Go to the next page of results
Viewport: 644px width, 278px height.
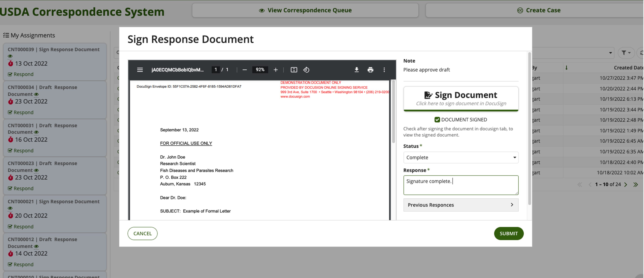626,184
